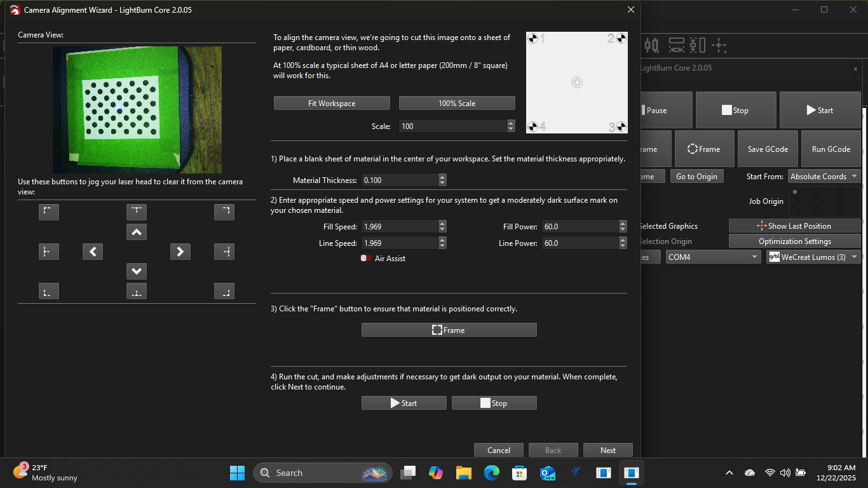Image resolution: width=868 pixels, height=488 pixels.
Task: Jog the laser head to the right
Action: click(x=180, y=252)
